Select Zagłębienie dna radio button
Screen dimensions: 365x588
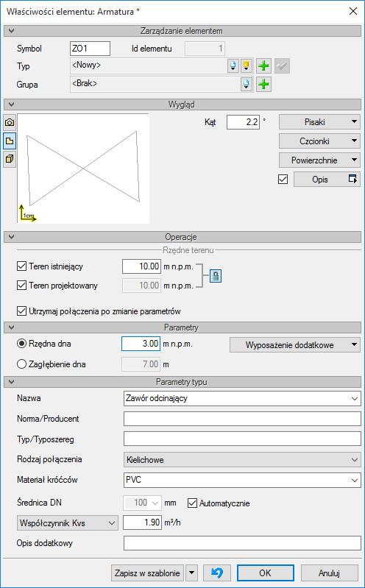(x=22, y=364)
